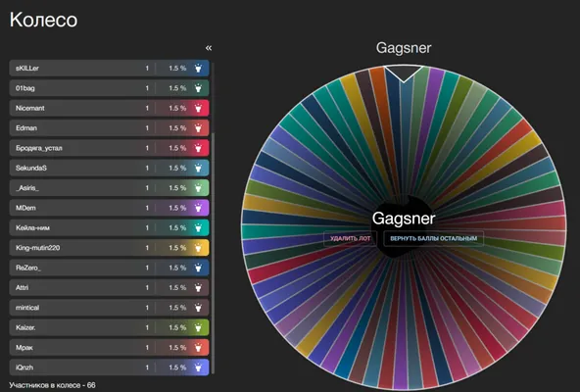Select the ReZero_ participant name
This screenshot has width=580, height=392.
28,268
